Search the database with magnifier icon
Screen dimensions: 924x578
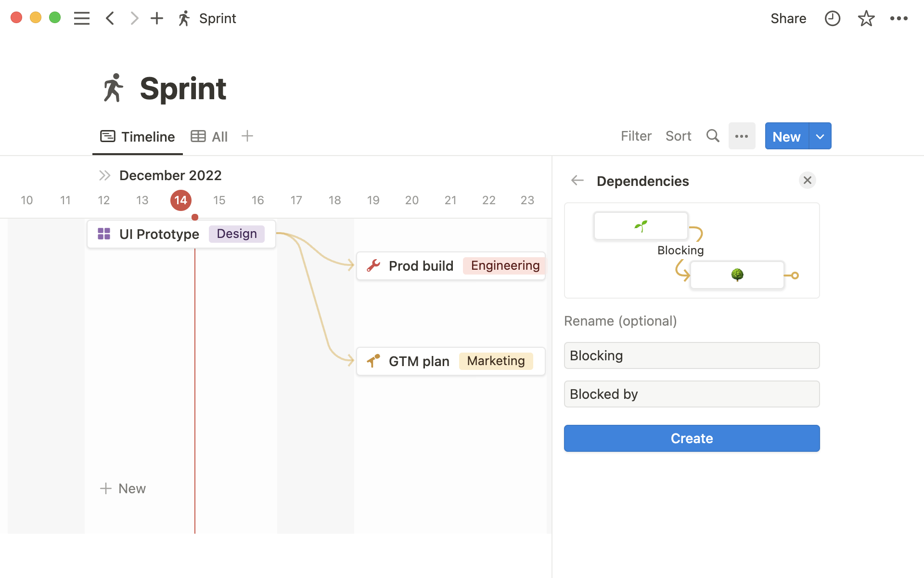pyautogui.click(x=713, y=136)
